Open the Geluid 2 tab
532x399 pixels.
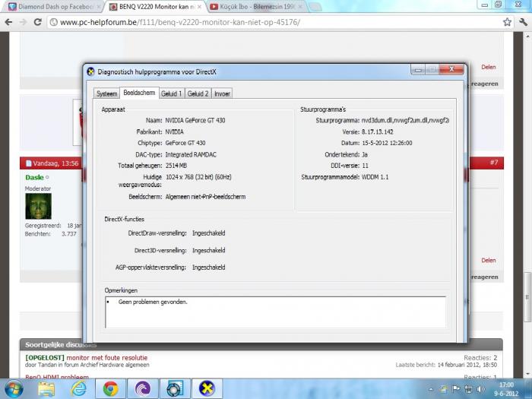(x=198, y=93)
